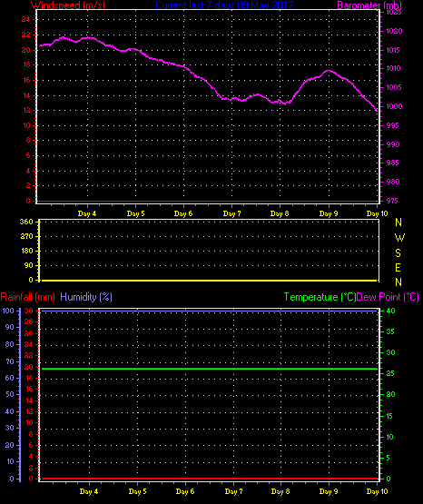Screen dimensions: 423x504
Task: Click the Day 6 label on bottom chart
Action: pyautogui.click(x=185, y=491)
